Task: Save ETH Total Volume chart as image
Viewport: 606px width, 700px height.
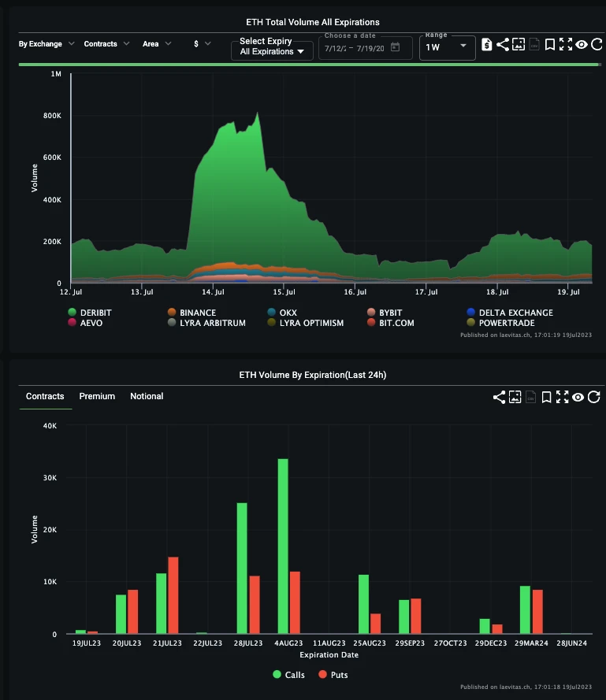Action: tap(519, 44)
